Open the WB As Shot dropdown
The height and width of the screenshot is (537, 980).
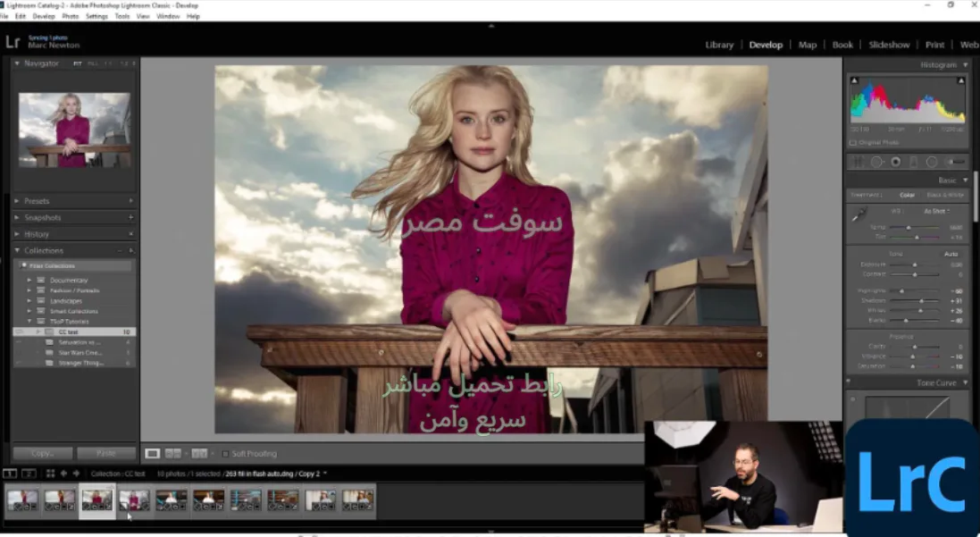[937, 211]
